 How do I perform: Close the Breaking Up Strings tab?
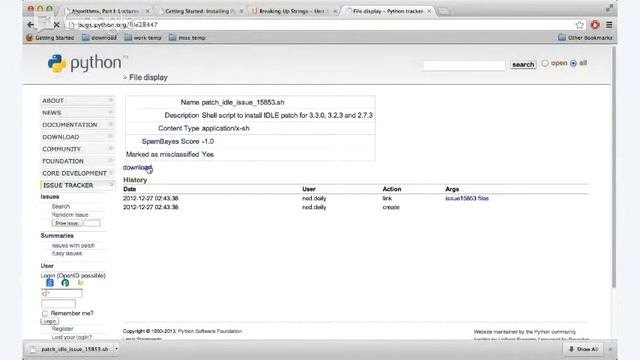pos(335,11)
